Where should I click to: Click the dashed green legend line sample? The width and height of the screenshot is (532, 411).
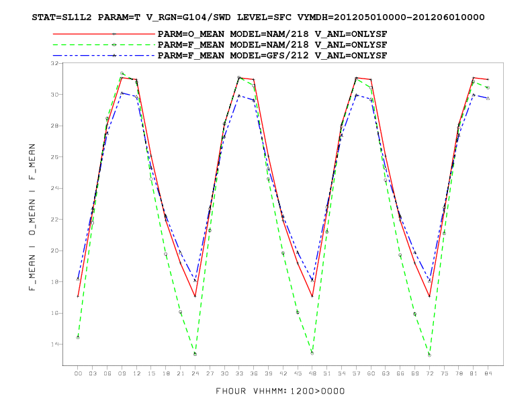(x=104, y=45)
